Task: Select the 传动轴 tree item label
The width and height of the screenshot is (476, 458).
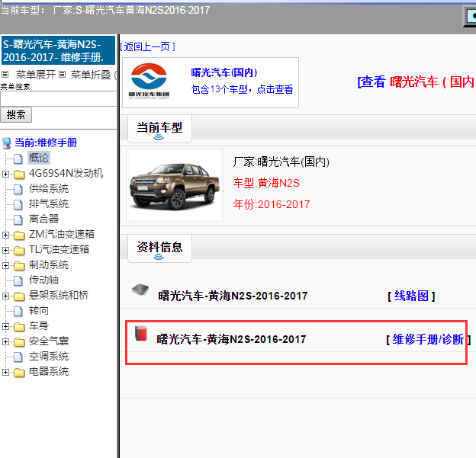Action: [43, 280]
